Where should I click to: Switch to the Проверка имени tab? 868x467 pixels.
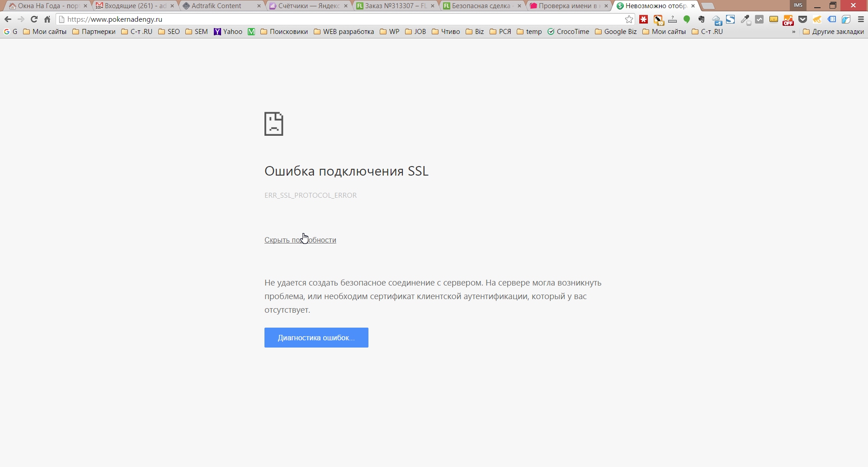click(x=568, y=6)
